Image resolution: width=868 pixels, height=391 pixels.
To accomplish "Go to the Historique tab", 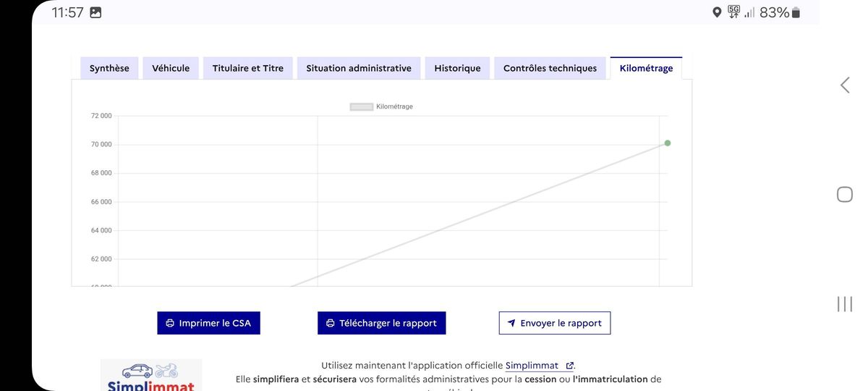I will [457, 68].
